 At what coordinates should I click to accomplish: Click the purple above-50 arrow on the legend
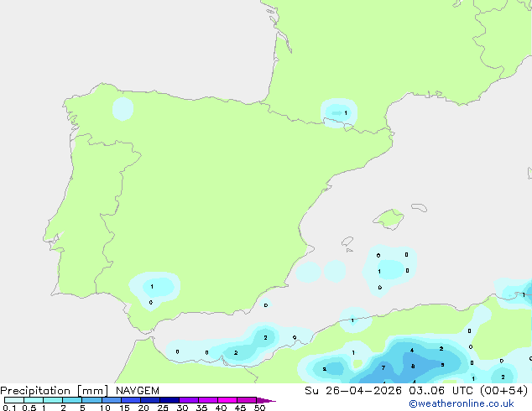[266, 400]
